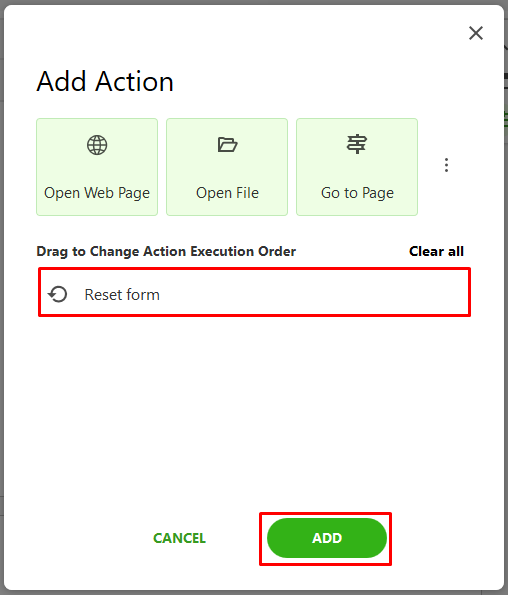Click the Add Action dialog heading
Image resolution: width=508 pixels, height=595 pixels.
click(x=105, y=82)
